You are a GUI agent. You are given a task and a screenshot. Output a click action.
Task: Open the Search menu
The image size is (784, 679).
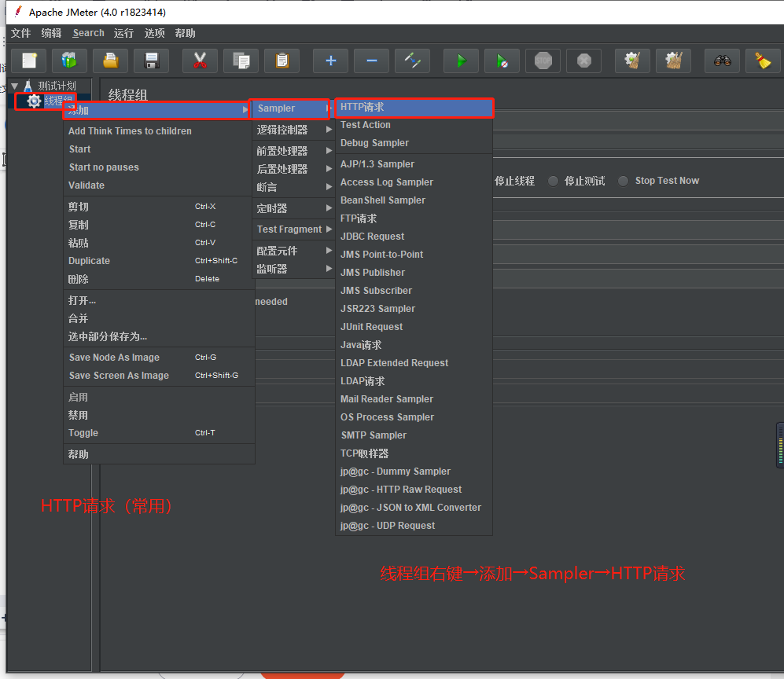pyautogui.click(x=89, y=33)
